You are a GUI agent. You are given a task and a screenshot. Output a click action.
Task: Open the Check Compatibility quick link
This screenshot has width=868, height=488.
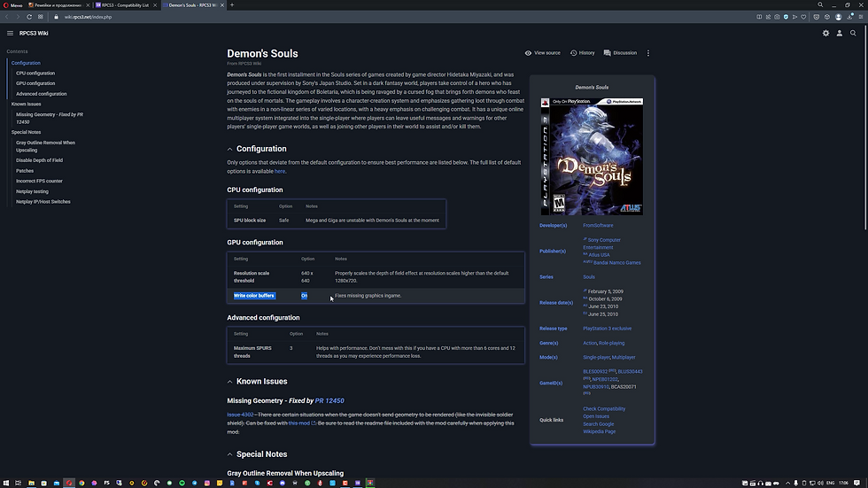(x=604, y=409)
